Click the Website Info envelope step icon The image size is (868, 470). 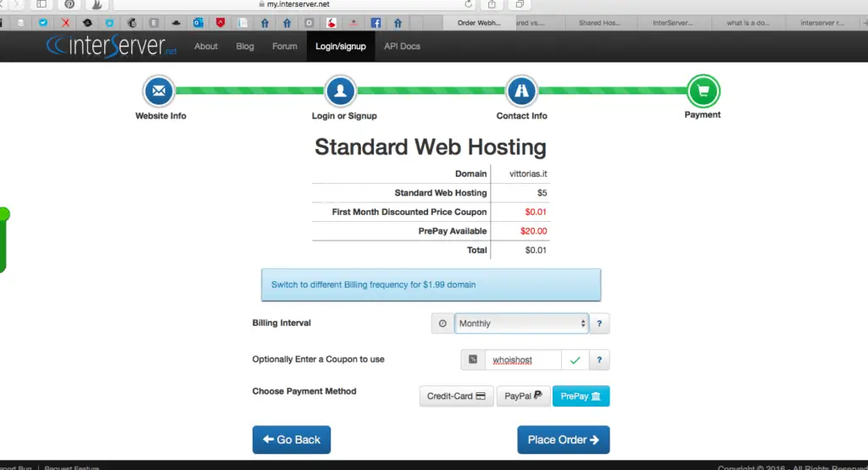pos(159,91)
